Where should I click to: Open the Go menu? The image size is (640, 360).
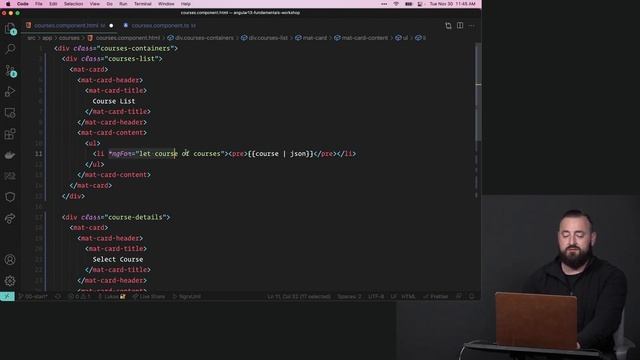109,4
